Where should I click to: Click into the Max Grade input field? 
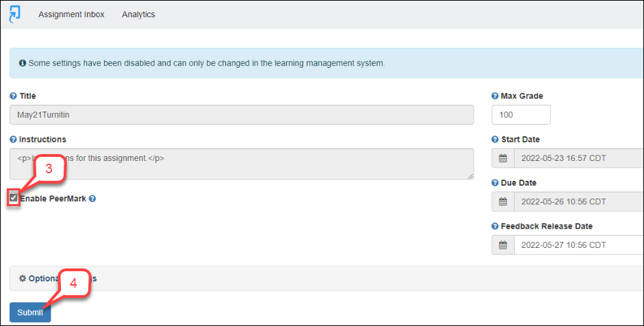[521, 115]
